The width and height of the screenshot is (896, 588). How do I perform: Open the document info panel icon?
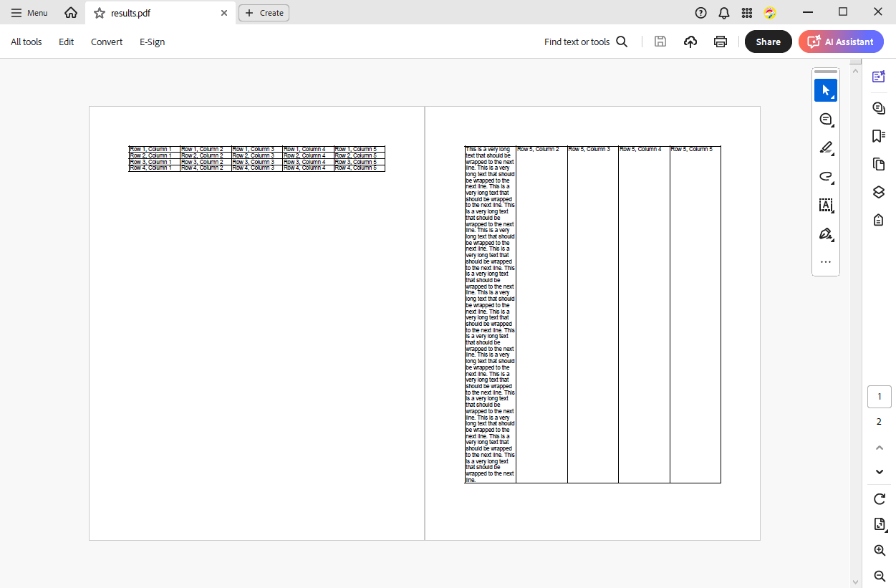click(879, 220)
